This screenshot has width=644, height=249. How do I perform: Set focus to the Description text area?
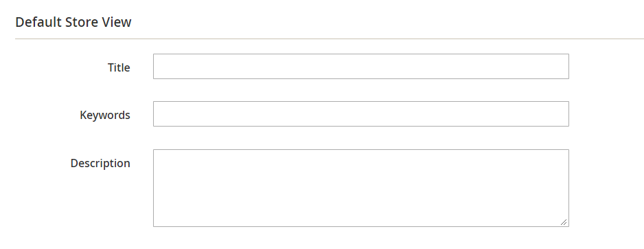click(x=361, y=188)
